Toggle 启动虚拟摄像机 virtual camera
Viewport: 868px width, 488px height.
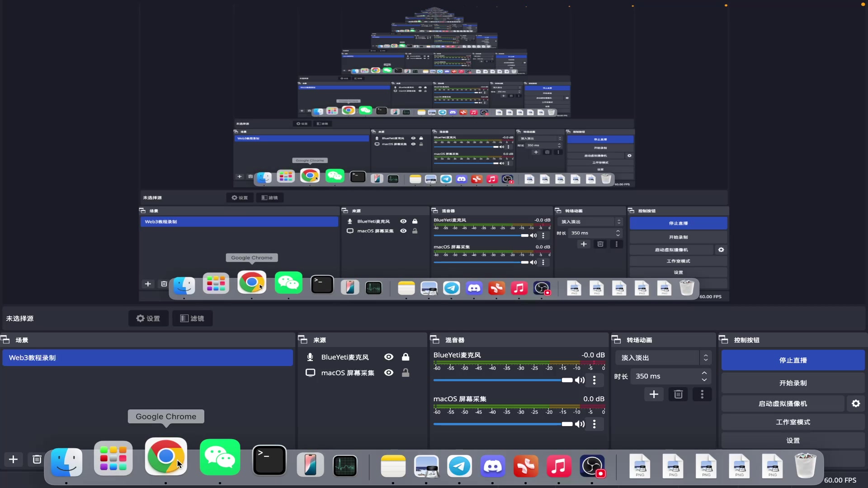coord(783,404)
